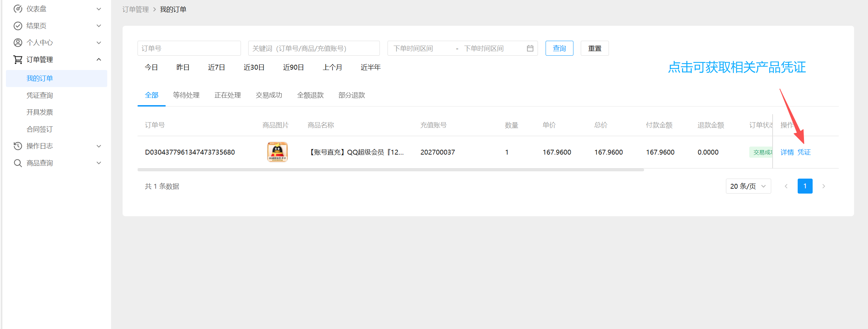This screenshot has width=868, height=329.
Task: Click the 操作日志 history clock icon
Action: click(18, 146)
